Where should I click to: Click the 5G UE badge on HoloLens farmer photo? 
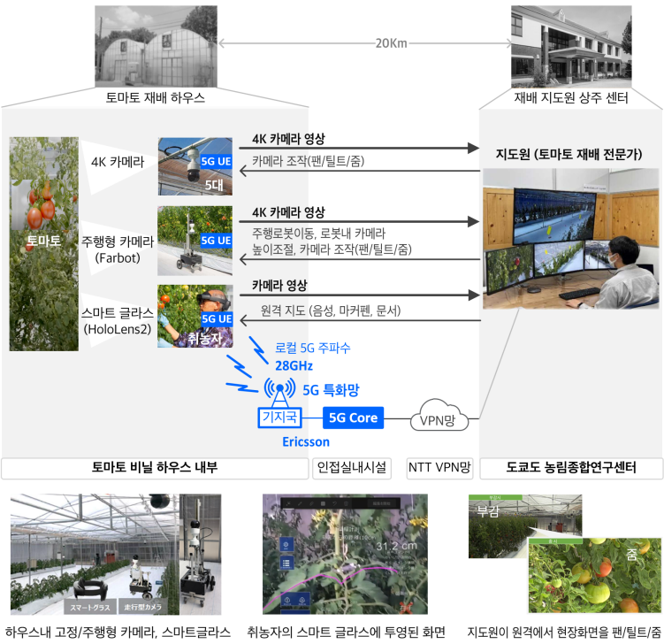[x=217, y=319]
